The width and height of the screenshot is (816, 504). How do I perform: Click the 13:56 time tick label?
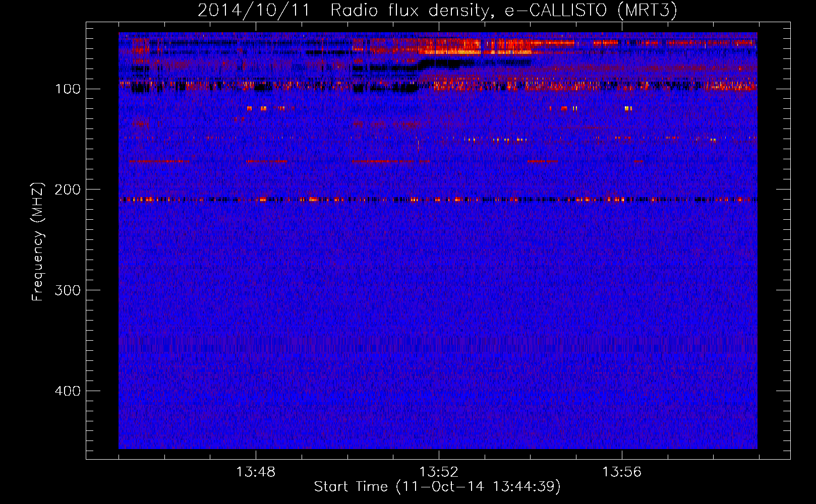(x=622, y=472)
